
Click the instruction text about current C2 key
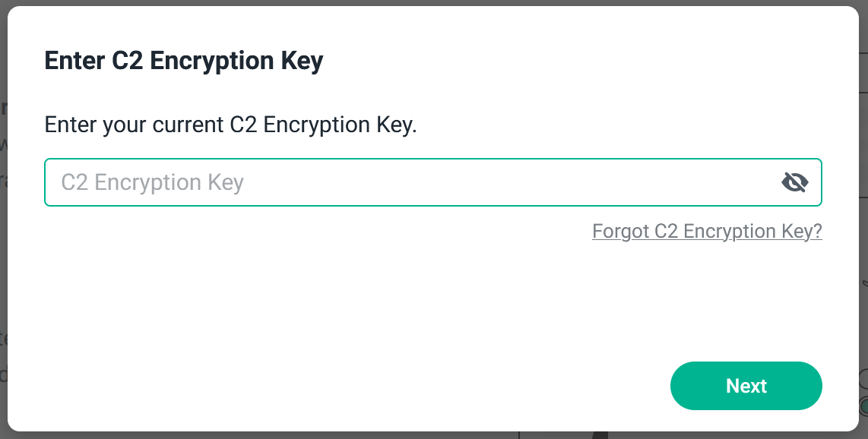[x=230, y=125]
